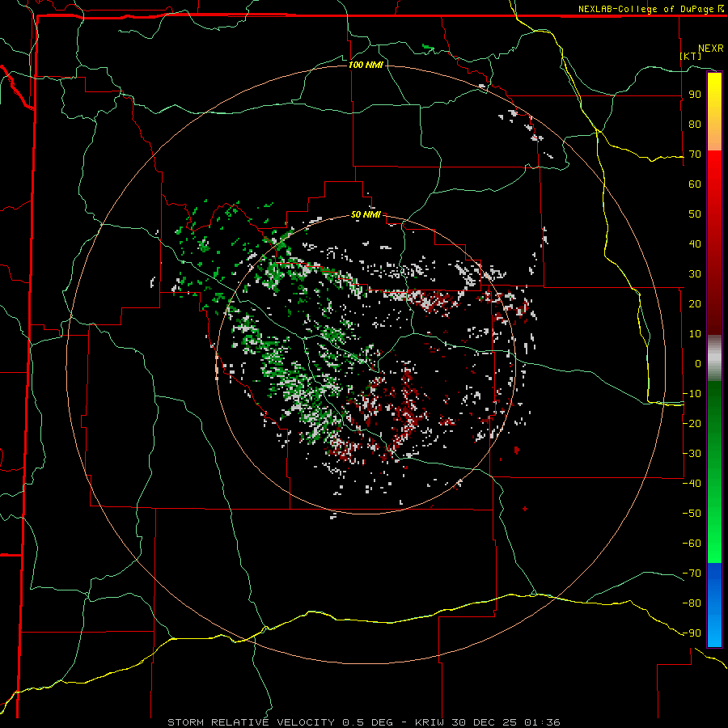Select the 80 value on velocity scale
Image resolution: width=728 pixels, height=728 pixels.
(x=695, y=124)
